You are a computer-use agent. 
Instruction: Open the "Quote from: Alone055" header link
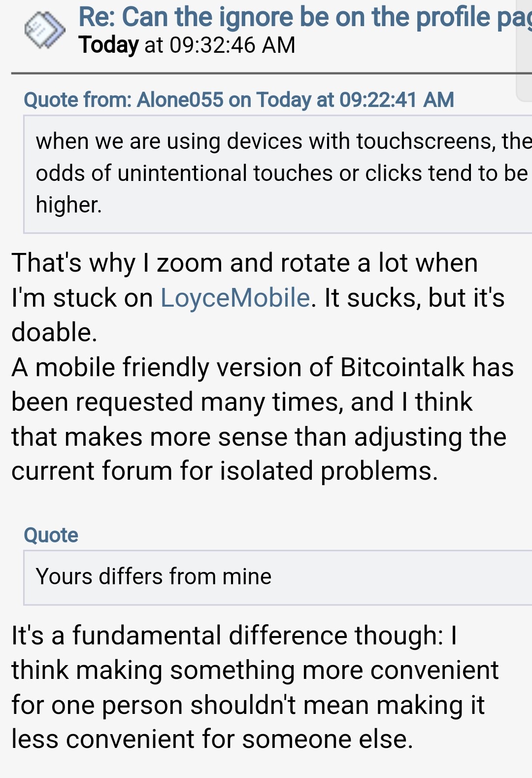coord(239,100)
